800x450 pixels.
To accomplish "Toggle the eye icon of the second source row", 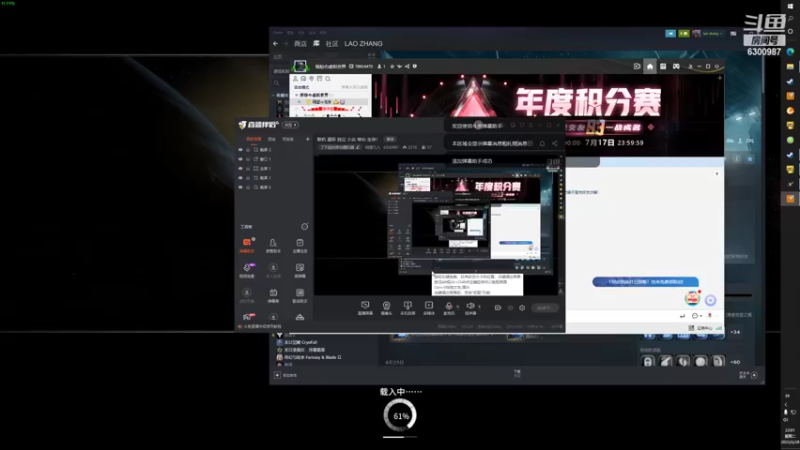I will coord(240,159).
